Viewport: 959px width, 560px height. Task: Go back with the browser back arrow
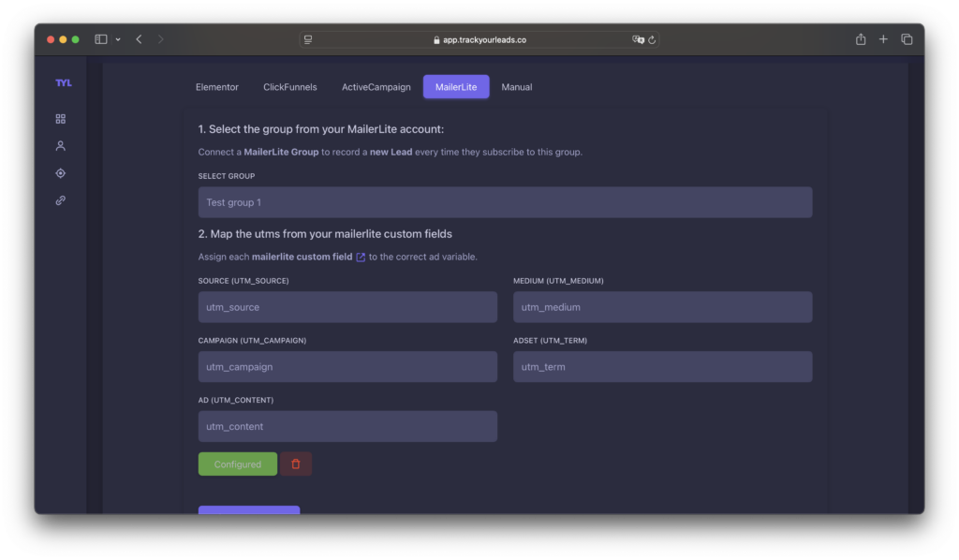pos(140,39)
